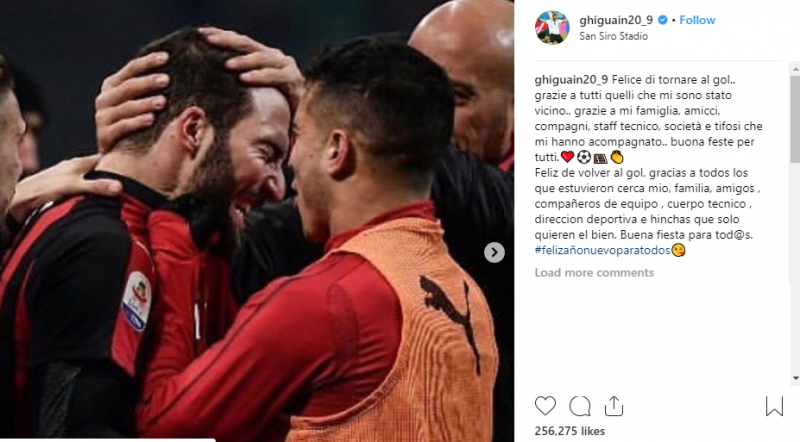This screenshot has height=442, width=800.
Task: Expand Load more comments
Action: [594, 273]
